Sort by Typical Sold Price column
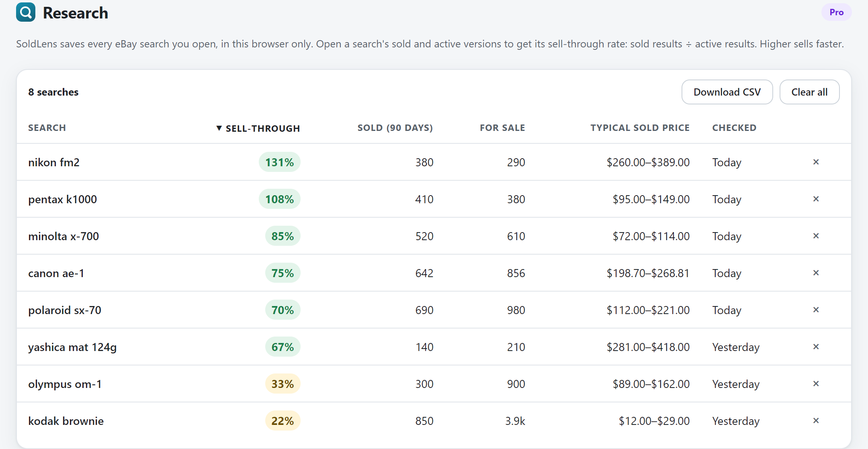This screenshot has width=868, height=449. click(640, 128)
